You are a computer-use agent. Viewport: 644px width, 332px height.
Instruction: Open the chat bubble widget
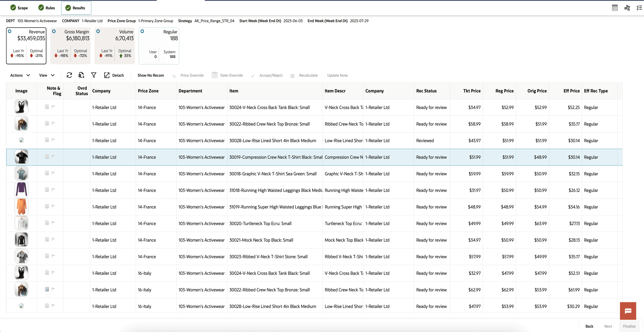coord(628,311)
